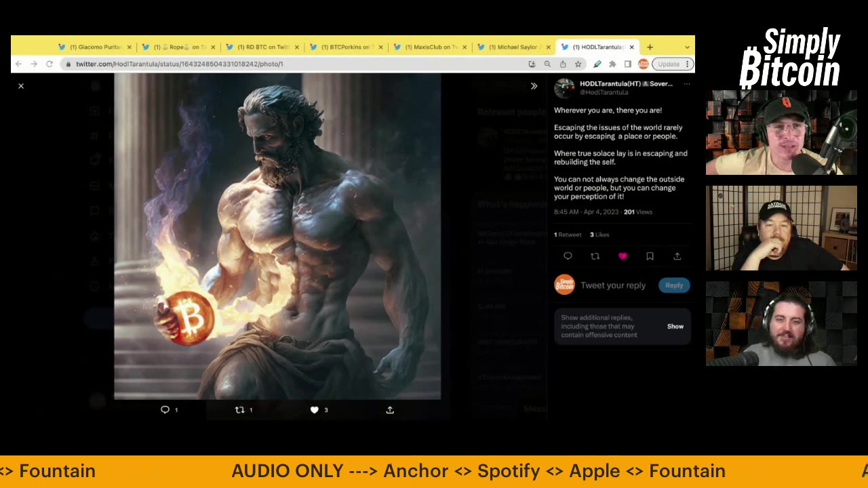
Task: Go forward with the browser forward arrow
Action: (33, 64)
